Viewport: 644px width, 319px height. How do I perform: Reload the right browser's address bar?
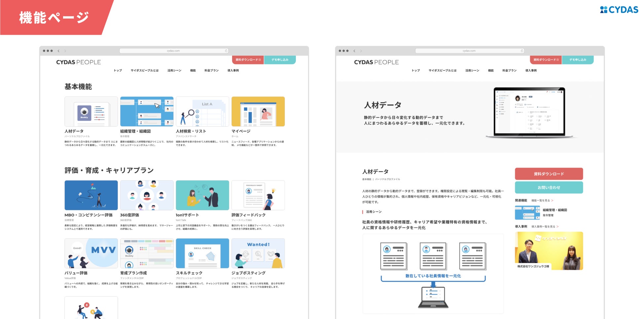point(522,51)
